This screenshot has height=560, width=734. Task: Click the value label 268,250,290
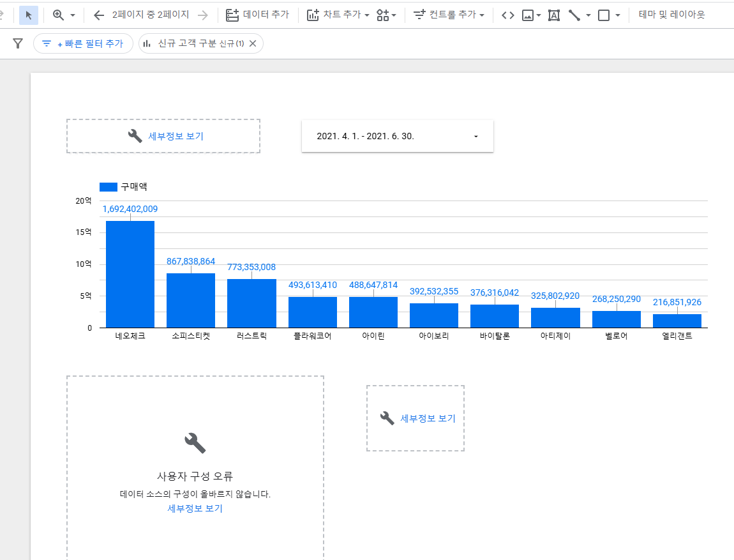click(x=617, y=299)
